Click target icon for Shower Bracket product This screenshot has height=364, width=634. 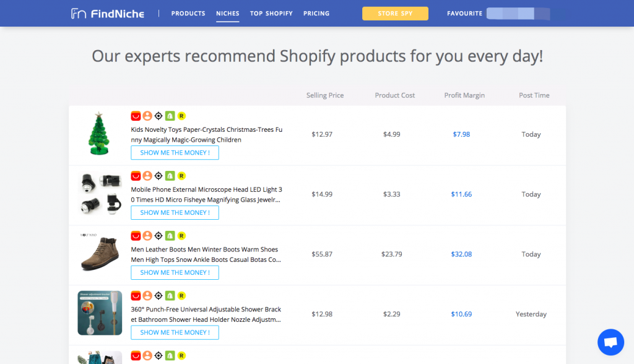click(x=158, y=296)
